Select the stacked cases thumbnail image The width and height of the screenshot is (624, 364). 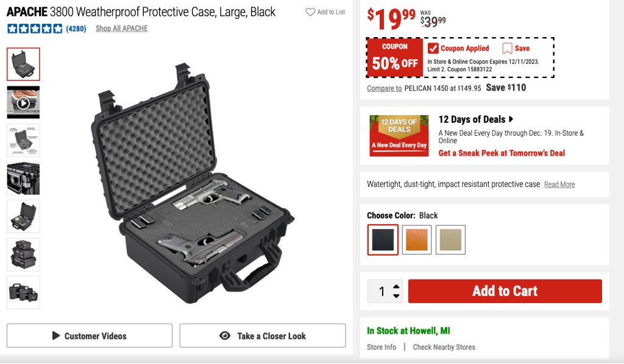[x=23, y=254]
